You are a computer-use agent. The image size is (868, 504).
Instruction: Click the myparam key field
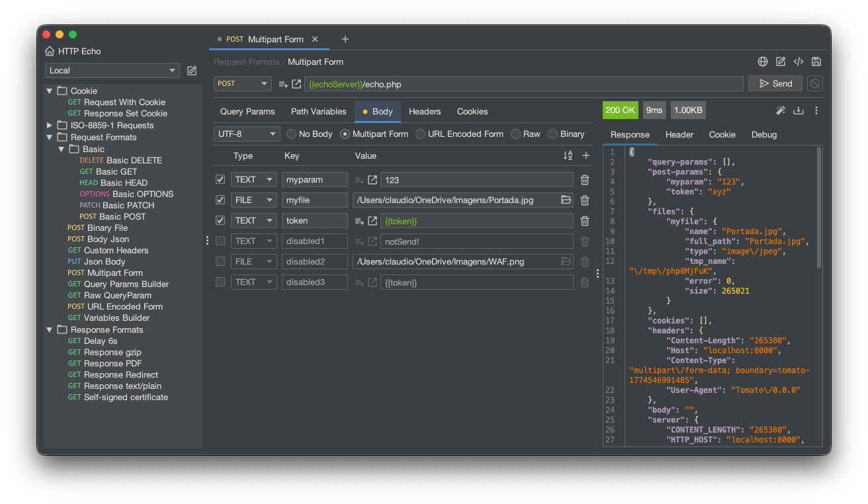point(315,180)
